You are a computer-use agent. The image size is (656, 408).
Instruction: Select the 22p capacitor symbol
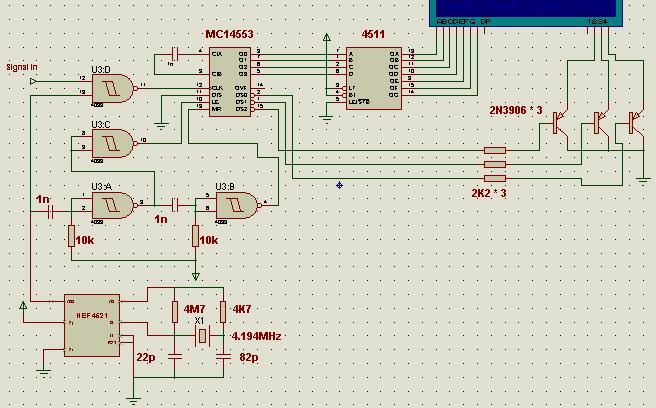[175, 357]
